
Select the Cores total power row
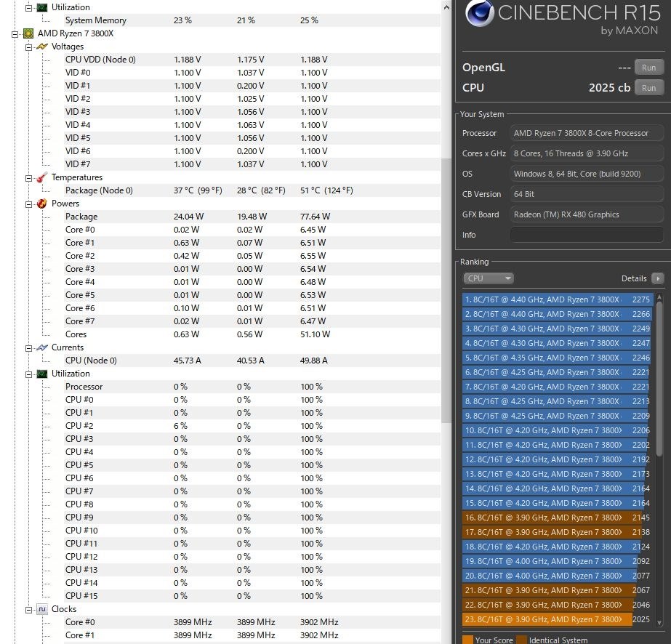coord(252,334)
